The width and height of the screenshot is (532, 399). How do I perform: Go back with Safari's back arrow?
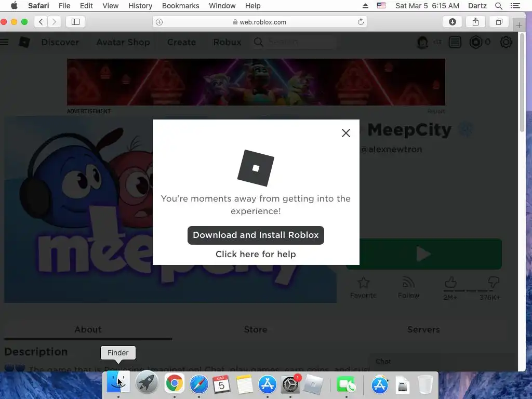41,22
